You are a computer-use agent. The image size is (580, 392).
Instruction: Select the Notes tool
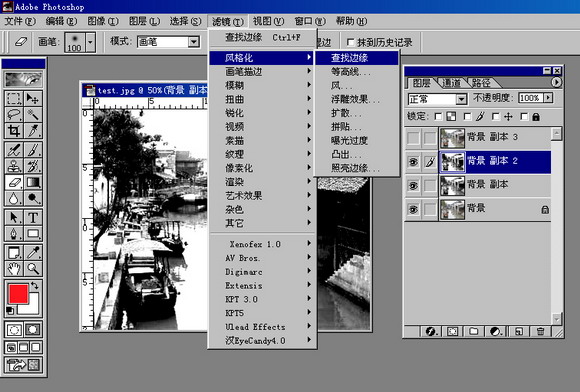point(14,253)
